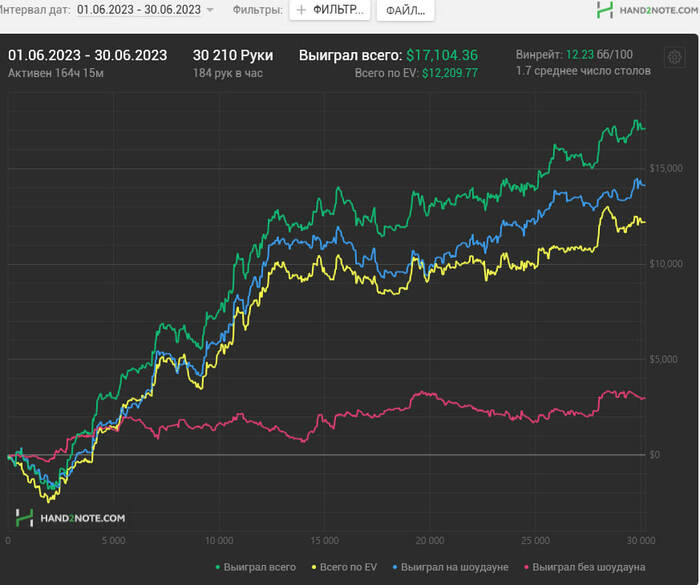Click the plus icon on filter button
The image size is (700, 585).
tap(301, 10)
